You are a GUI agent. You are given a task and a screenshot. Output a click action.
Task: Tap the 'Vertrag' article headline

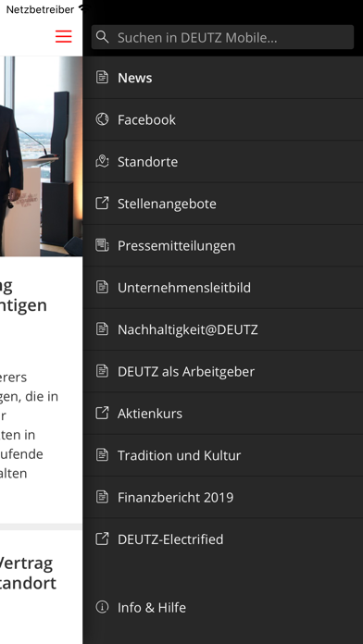pyautogui.click(x=28, y=574)
